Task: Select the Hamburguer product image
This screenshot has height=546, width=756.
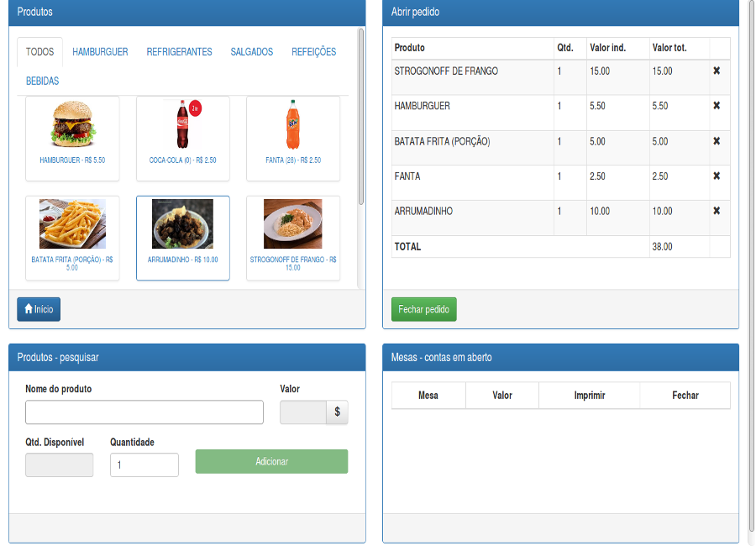Action: 72,126
